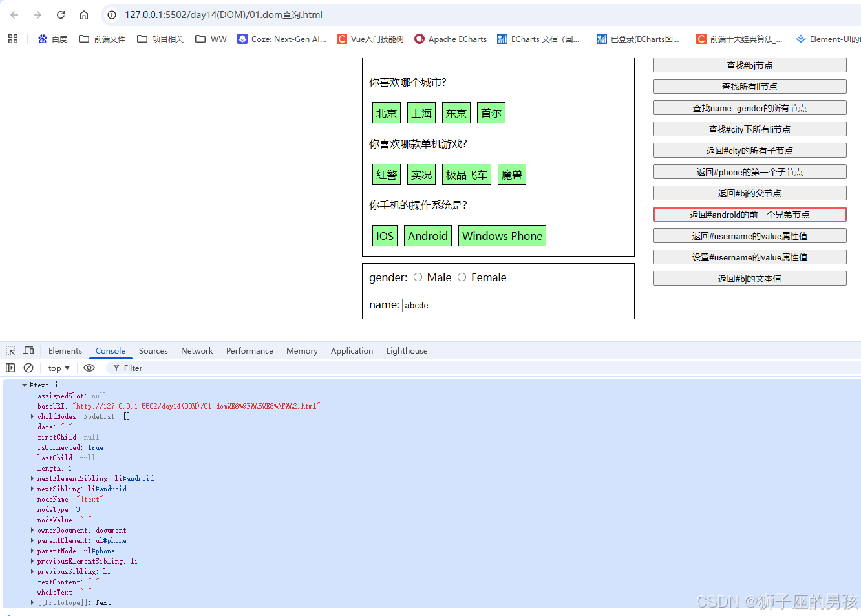Viewport: 861px width, 616px height.
Task: Expand the nextSibling: li#android entry
Action: coord(32,489)
